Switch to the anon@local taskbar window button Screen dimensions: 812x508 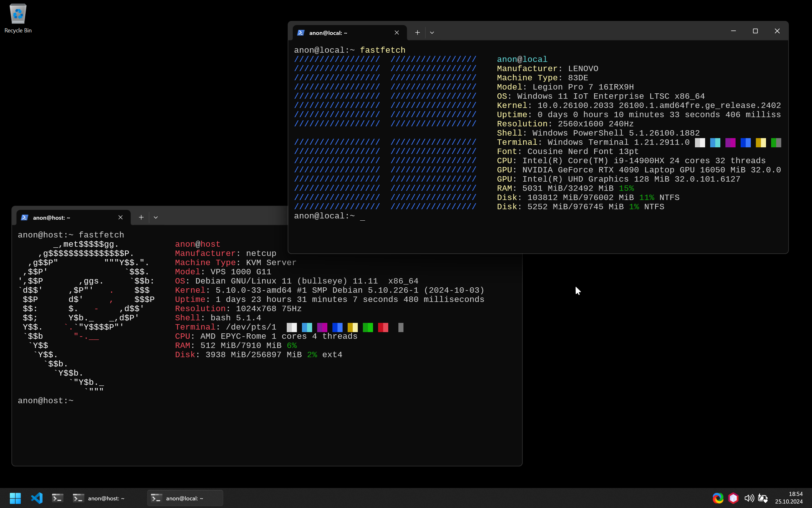coord(185,498)
